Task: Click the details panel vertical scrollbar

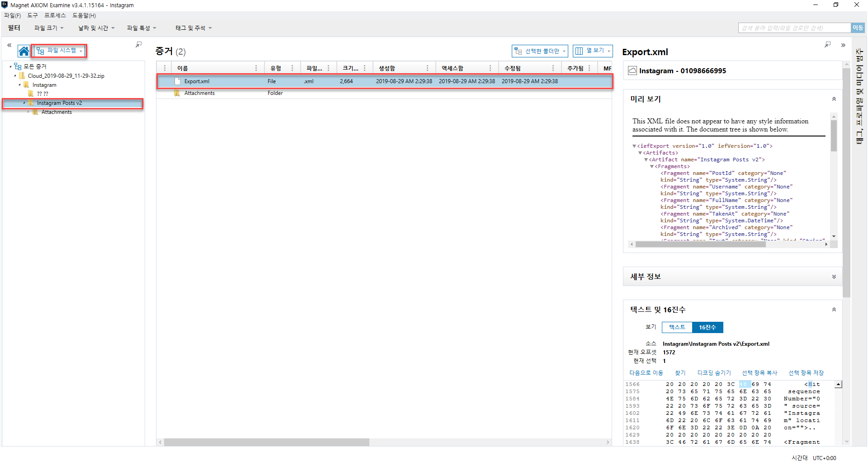Action: pos(847,183)
